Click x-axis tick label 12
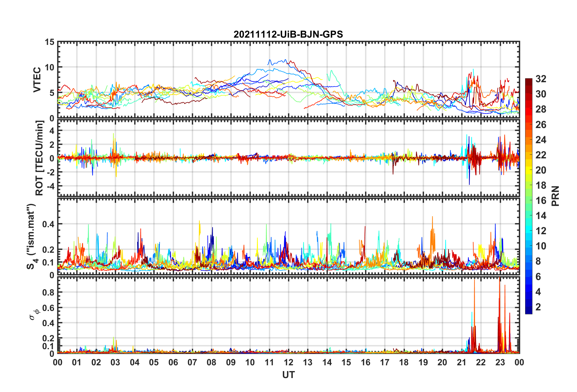577x392 pixels. [x=288, y=362]
